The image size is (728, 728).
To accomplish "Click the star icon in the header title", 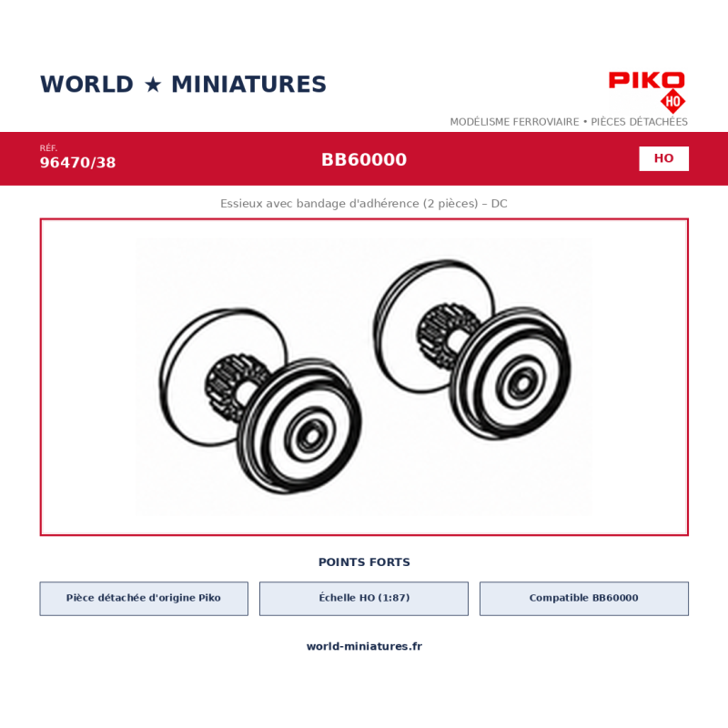I will (153, 85).
